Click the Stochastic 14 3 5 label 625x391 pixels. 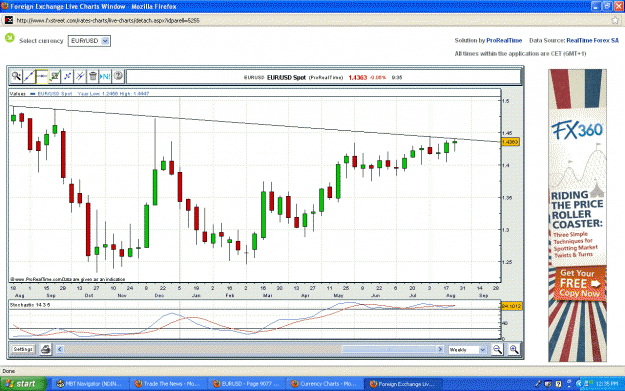click(x=30, y=305)
